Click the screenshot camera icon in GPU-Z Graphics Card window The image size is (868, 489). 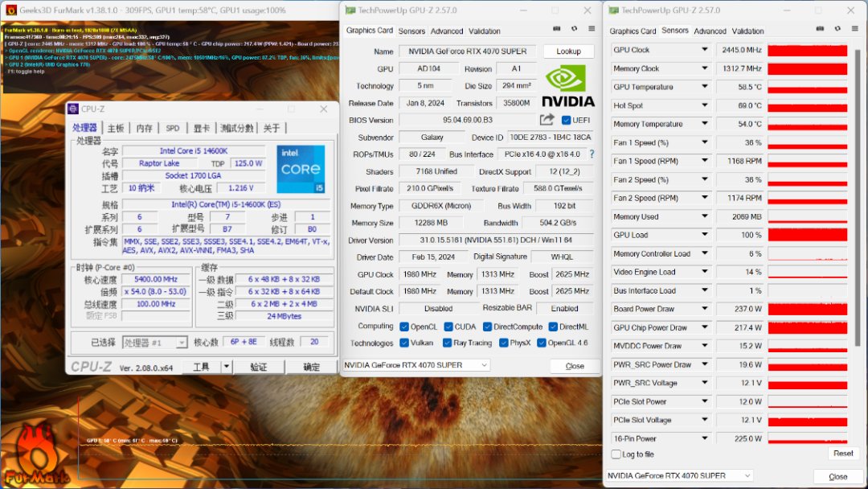pyautogui.click(x=556, y=29)
